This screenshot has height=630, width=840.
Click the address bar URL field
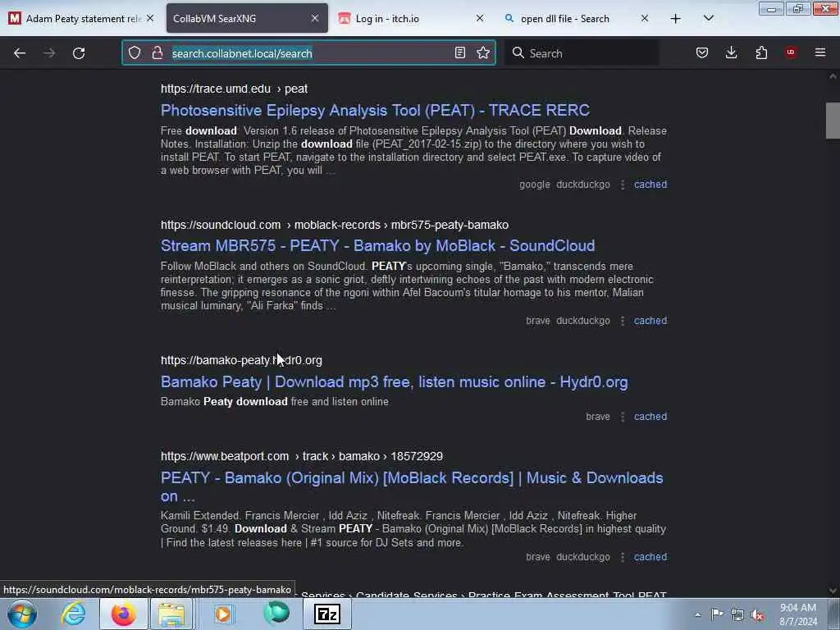tap(308, 53)
